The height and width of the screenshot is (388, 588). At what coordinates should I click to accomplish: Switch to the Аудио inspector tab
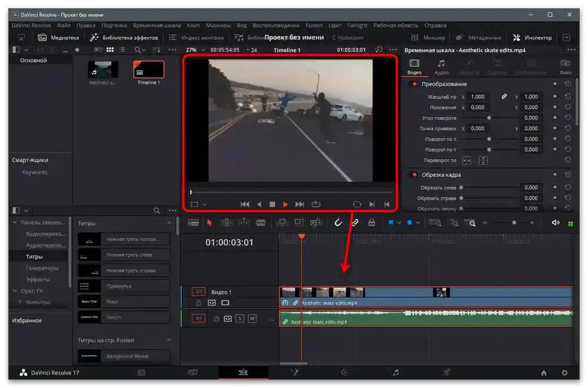pyautogui.click(x=441, y=67)
